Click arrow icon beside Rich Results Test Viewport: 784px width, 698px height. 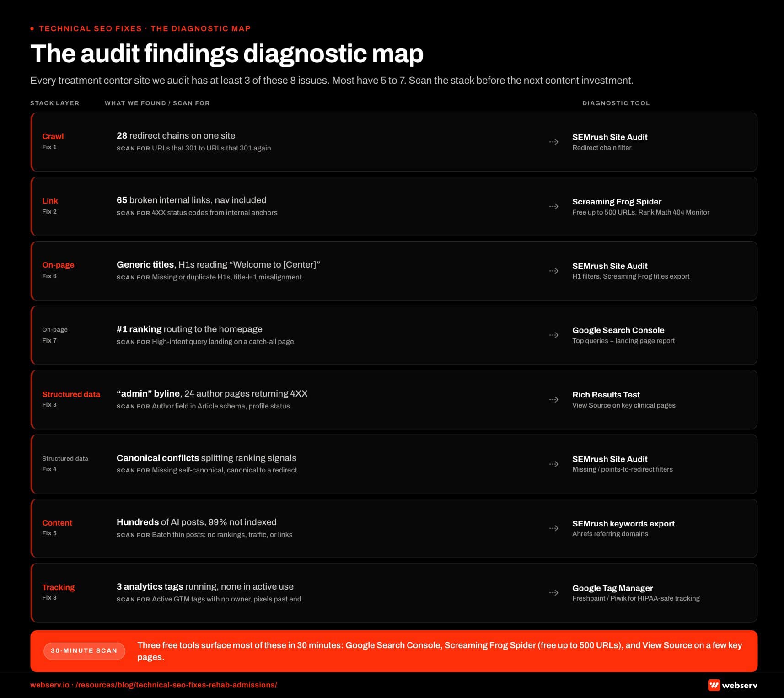click(554, 399)
